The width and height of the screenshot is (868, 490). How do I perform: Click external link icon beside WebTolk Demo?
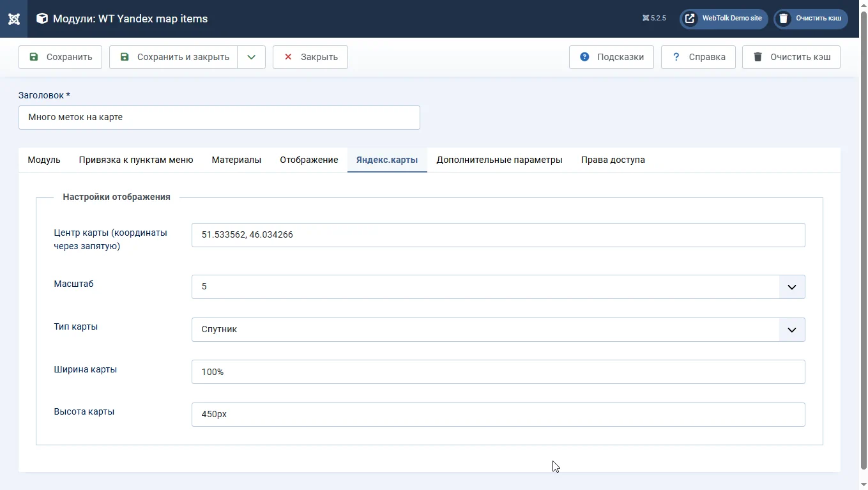pyautogui.click(x=690, y=19)
